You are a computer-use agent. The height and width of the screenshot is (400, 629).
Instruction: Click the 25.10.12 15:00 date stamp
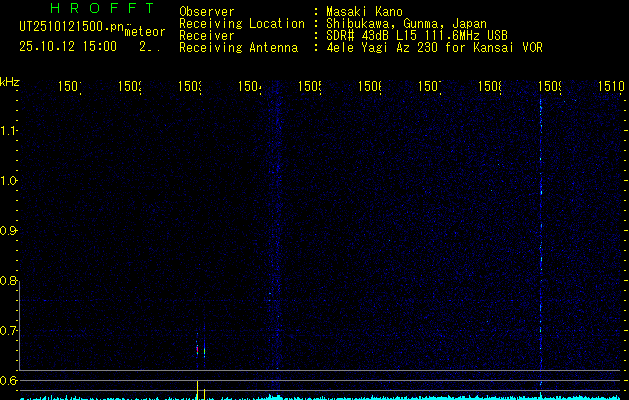tap(68, 47)
